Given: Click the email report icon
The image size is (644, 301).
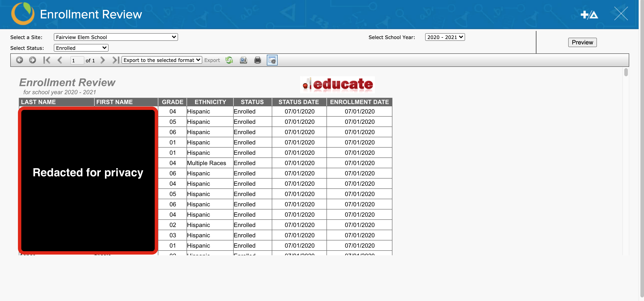Looking at the screenshot, I should [272, 60].
